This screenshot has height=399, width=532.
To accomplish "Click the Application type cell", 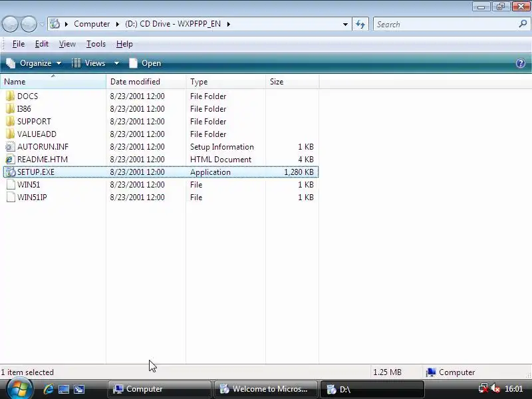I will click(x=210, y=172).
